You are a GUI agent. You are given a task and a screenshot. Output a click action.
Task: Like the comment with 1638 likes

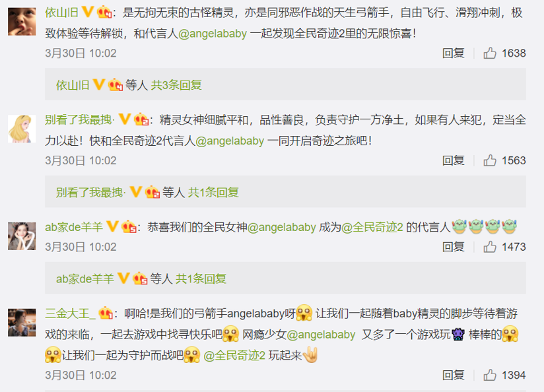click(489, 53)
